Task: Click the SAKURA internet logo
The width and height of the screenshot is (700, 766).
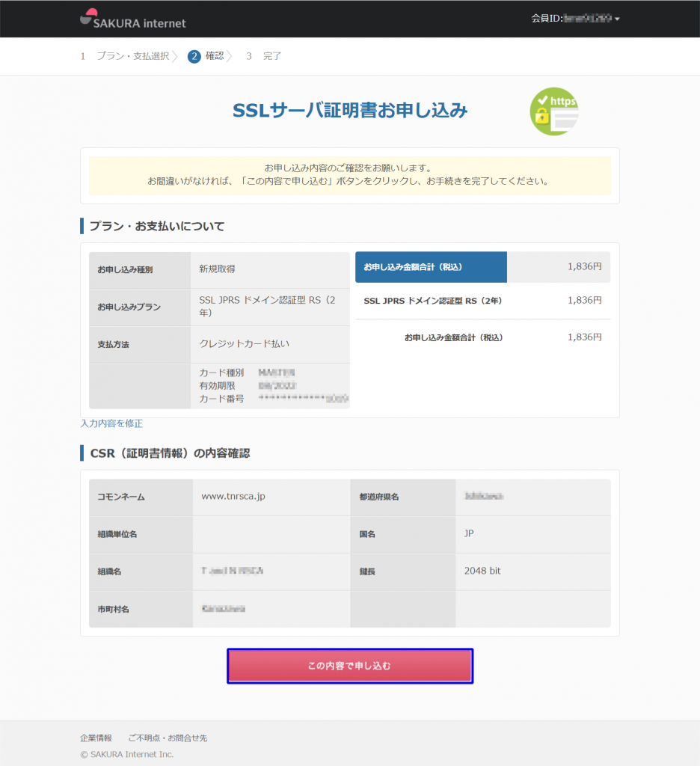Action: click(x=132, y=19)
